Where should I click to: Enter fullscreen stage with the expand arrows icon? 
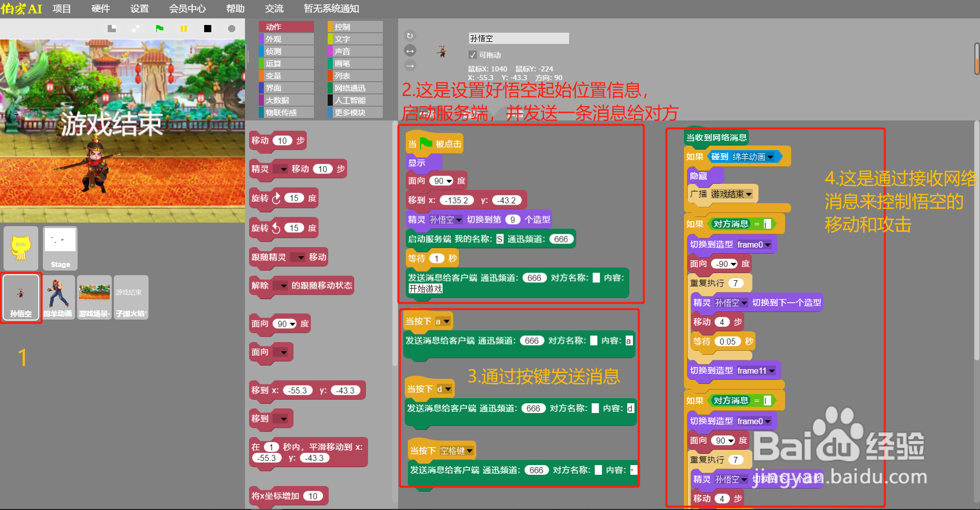point(136,29)
